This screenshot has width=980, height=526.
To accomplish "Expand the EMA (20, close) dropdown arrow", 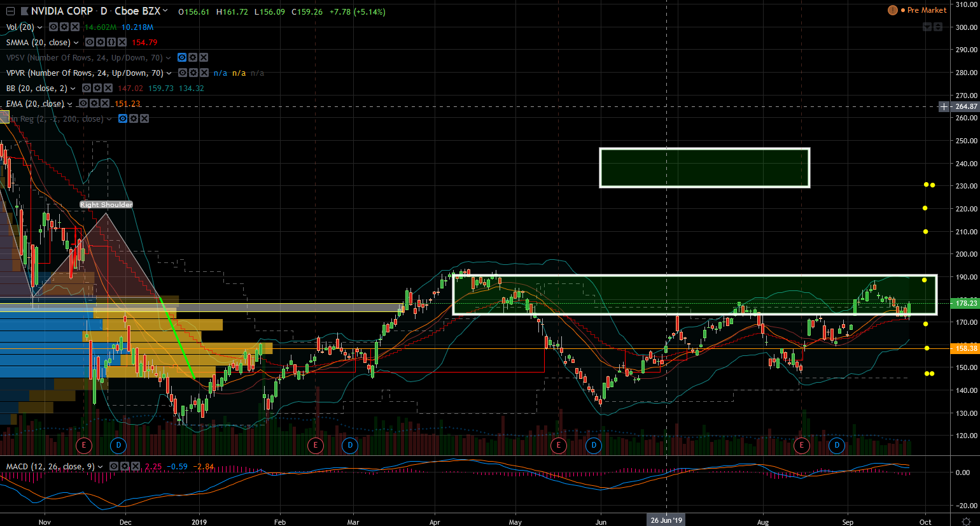I will point(70,104).
